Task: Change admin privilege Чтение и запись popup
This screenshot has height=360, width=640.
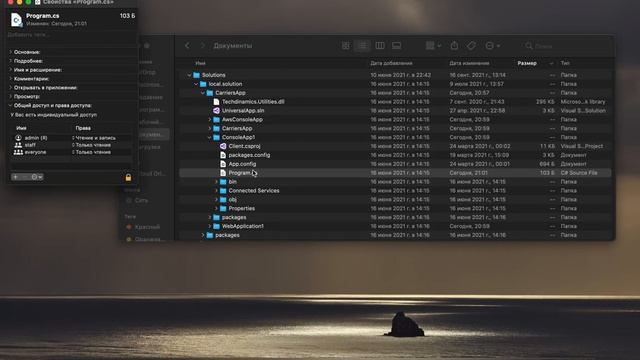Action: coord(94,138)
